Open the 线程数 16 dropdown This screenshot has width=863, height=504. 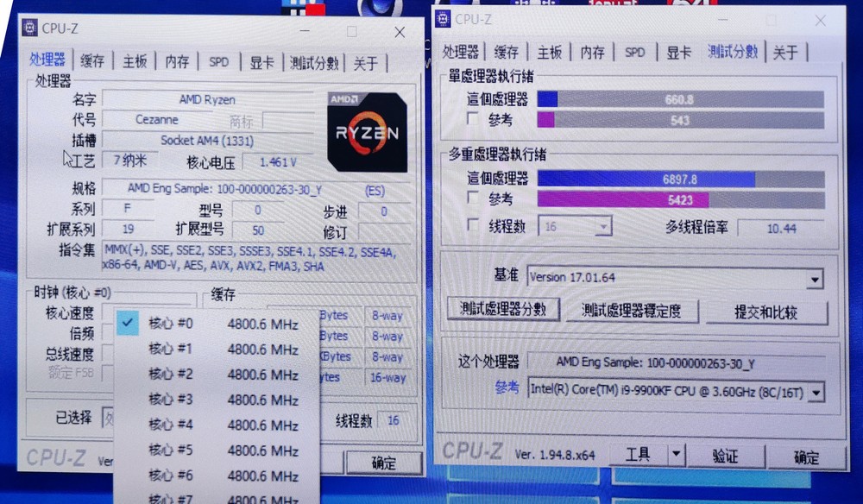[575, 226]
